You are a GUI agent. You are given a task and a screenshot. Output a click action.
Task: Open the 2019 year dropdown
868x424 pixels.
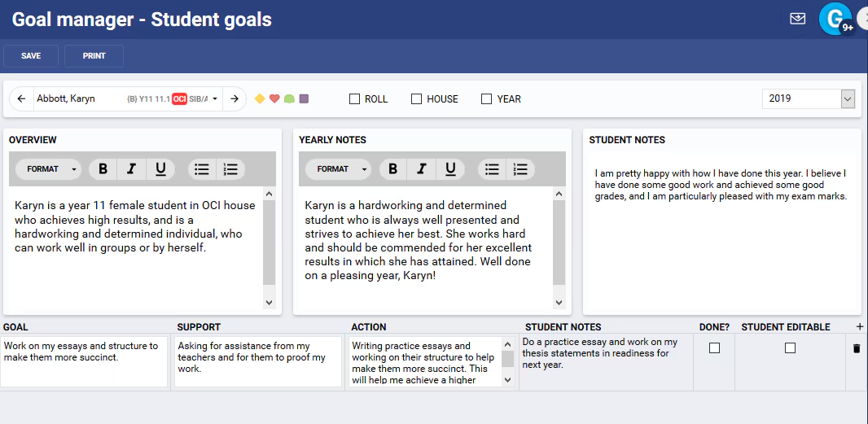[x=809, y=99]
